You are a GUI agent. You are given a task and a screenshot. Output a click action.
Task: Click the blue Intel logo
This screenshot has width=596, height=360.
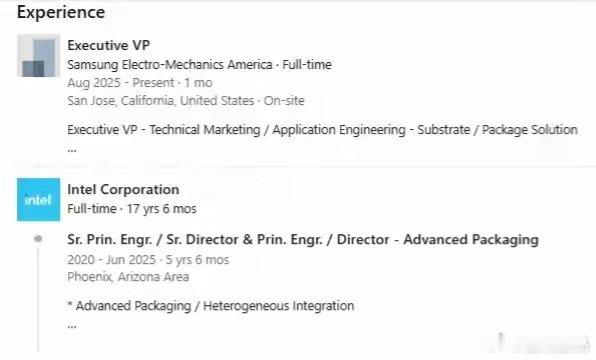(38, 200)
